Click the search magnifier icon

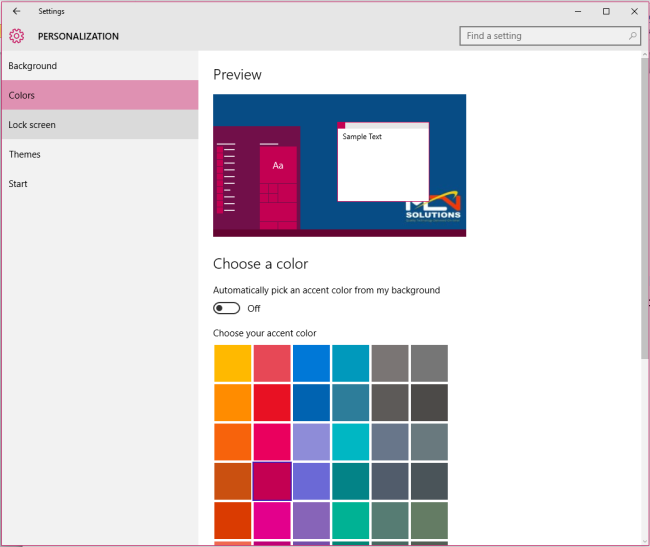[633, 36]
